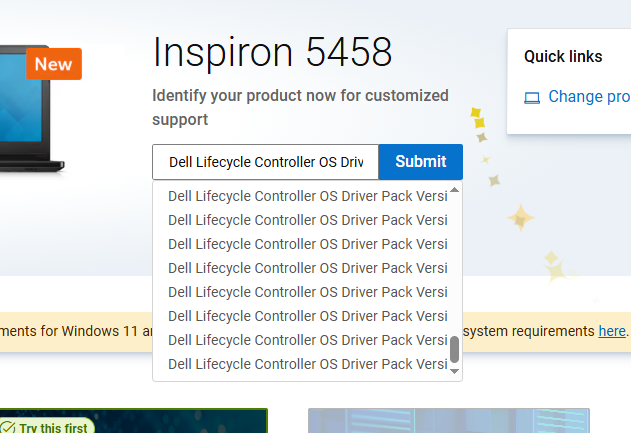Click the orange New badge
Screen dimensions: 631x433
(54, 64)
